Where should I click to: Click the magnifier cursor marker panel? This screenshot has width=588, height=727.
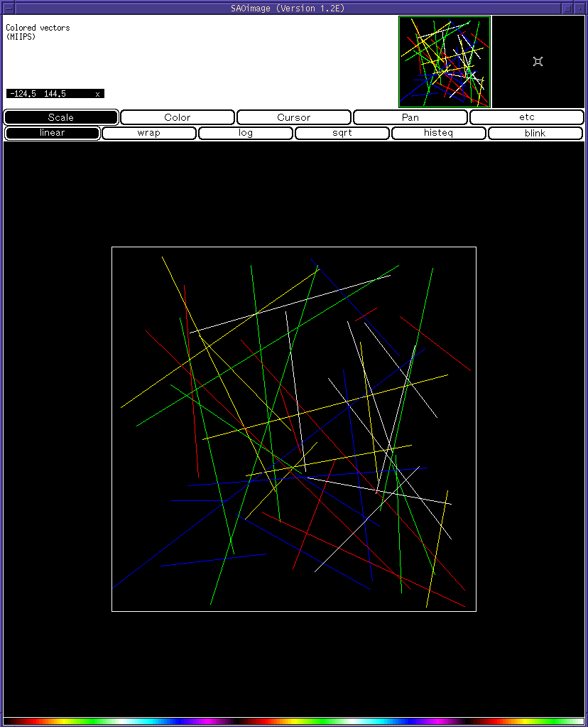click(538, 62)
